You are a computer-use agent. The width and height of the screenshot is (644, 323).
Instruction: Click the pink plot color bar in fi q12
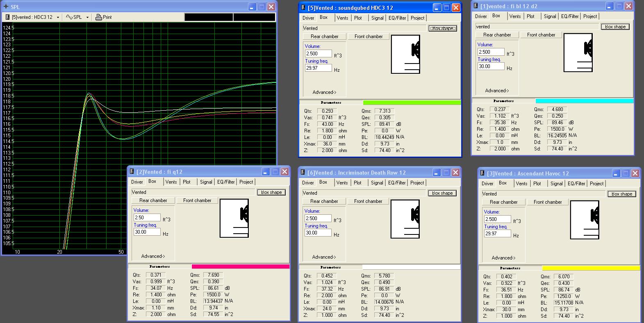click(x=240, y=266)
